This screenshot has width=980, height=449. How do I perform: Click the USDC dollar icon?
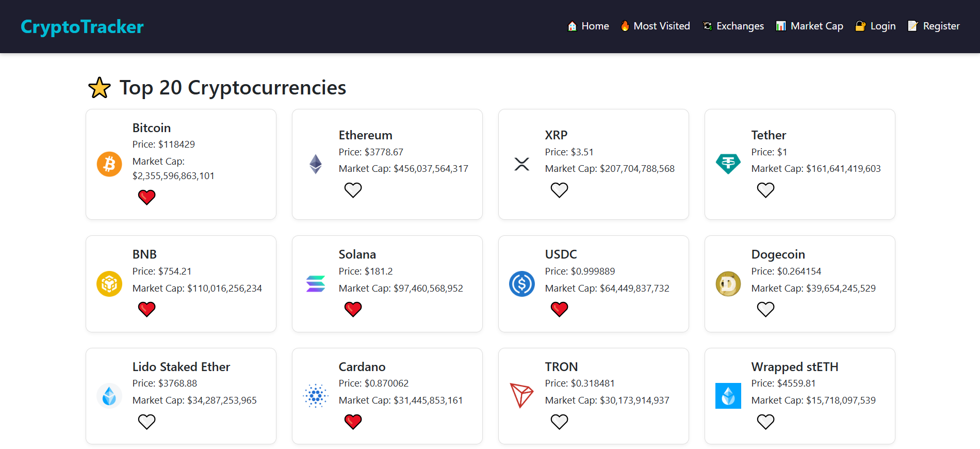point(521,283)
